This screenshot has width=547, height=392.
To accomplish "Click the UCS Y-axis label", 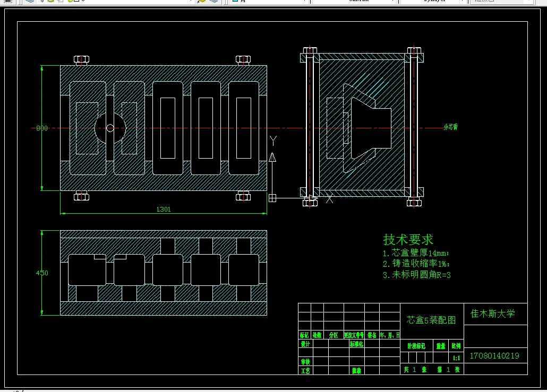I will [273, 141].
